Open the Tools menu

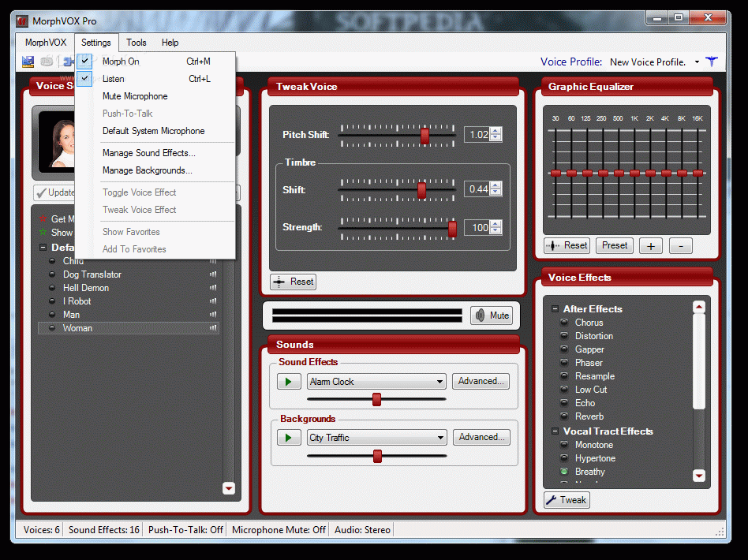pyautogui.click(x=137, y=43)
